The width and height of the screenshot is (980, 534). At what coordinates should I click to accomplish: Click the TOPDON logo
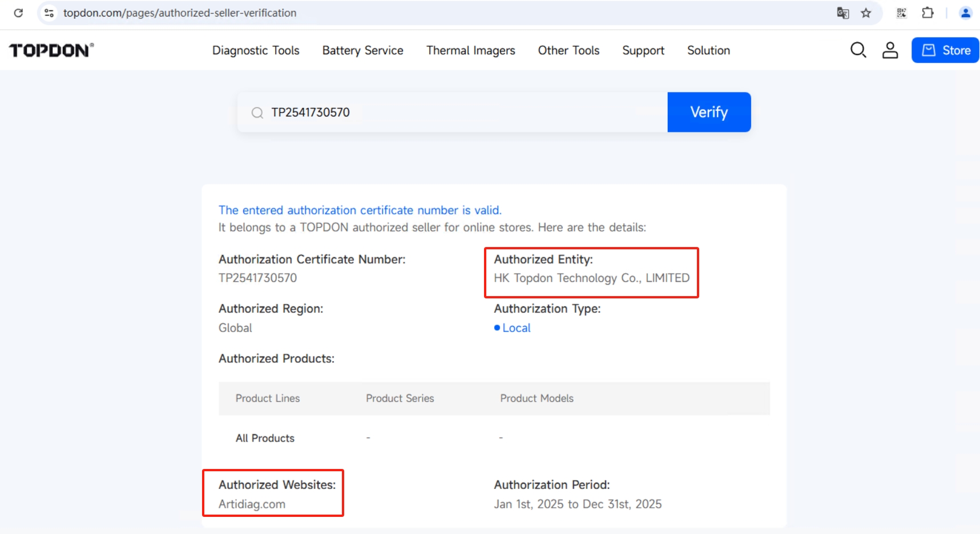[51, 50]
